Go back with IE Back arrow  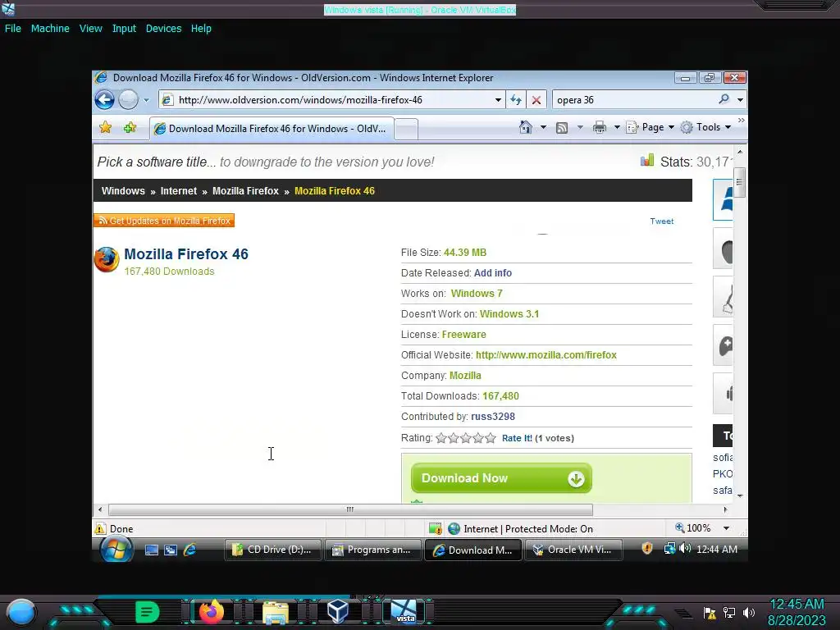tap(104, 99)
